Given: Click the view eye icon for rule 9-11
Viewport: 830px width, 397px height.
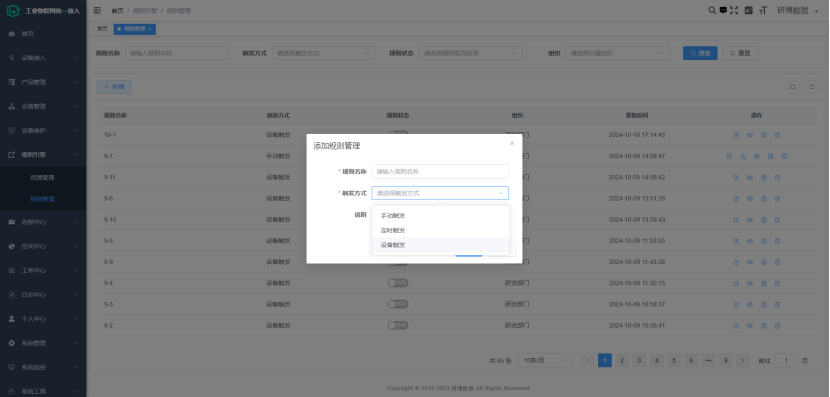Looking at the screenshot, I should tap(750, 177).
